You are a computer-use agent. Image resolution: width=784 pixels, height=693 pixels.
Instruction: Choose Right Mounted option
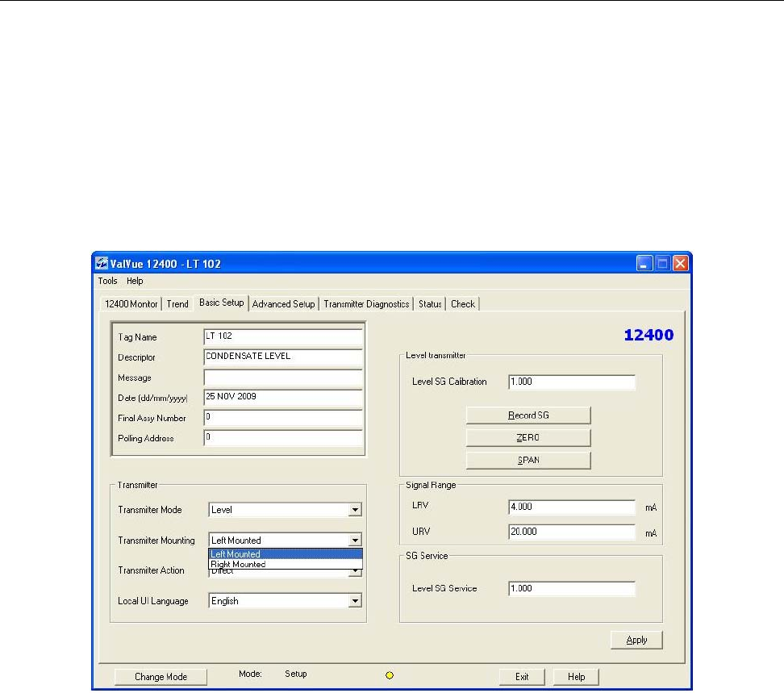(285, 564)
